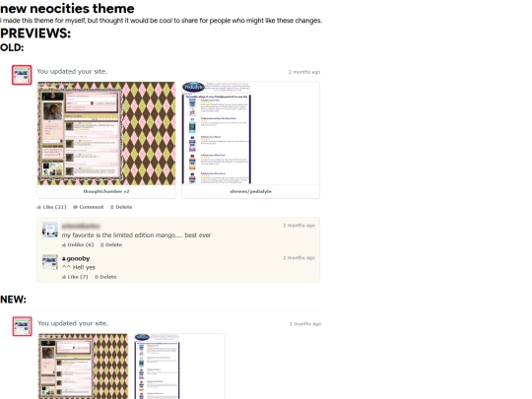Image resolution: width=532 pixels, height=399 pixels.
Task: Follow the 'shrines/pedialyte' caption link
Action: click(x=251, y=191)
